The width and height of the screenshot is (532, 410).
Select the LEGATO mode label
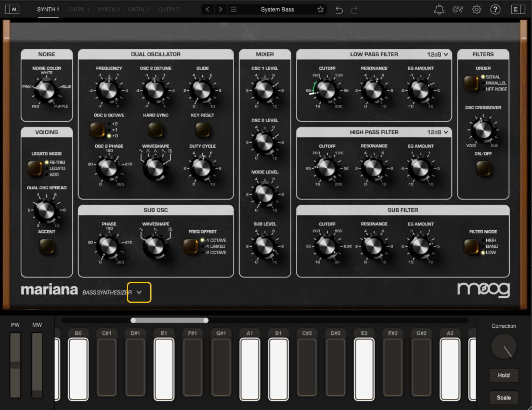click(x=58, y=168)
